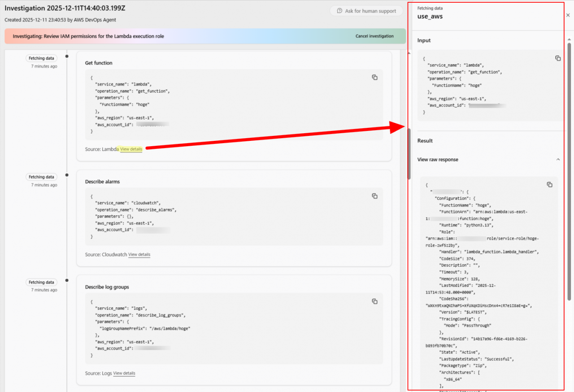Copy the Input JSON in use_aws panel

(x=558, y=58)
